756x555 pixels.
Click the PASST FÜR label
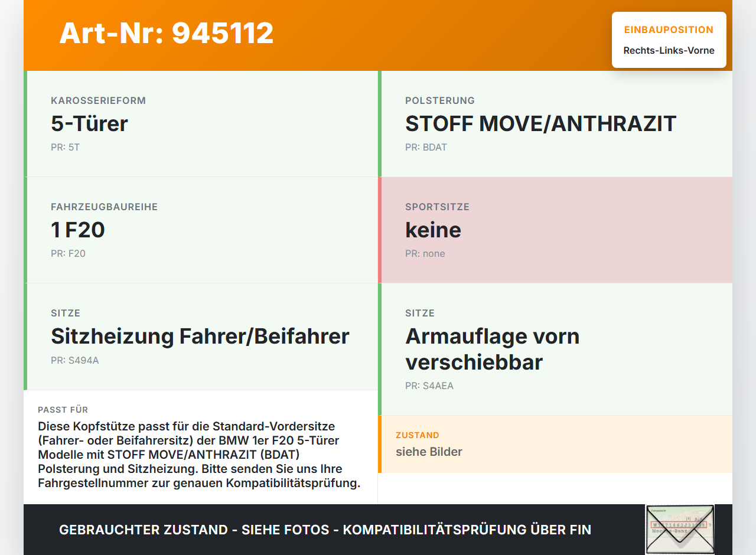pos(63,410)
